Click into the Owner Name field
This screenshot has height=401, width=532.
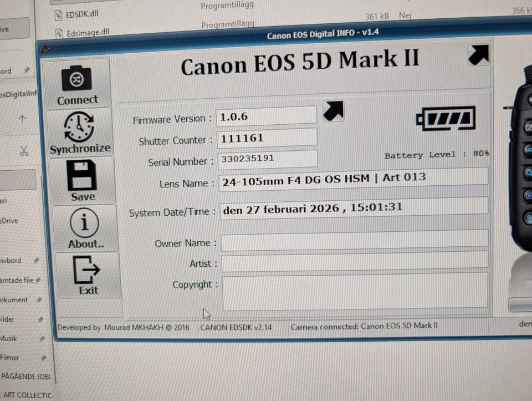pos(355,240)
